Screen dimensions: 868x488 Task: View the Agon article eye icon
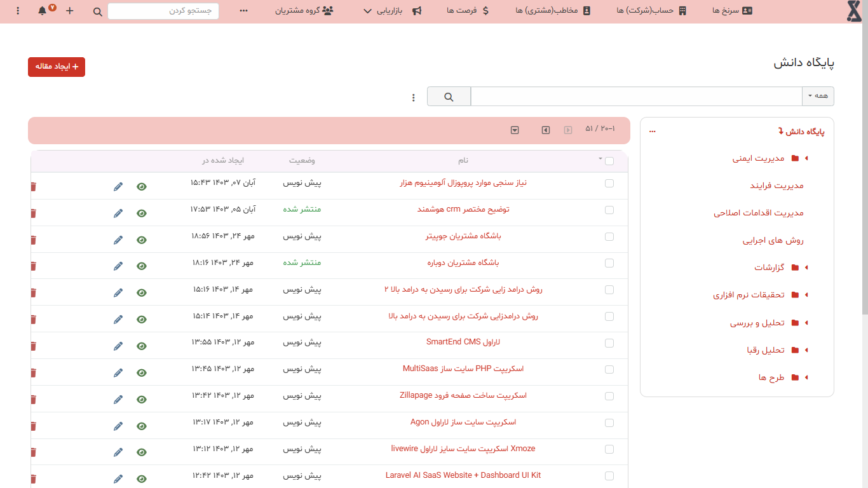(x=142, y=426)
